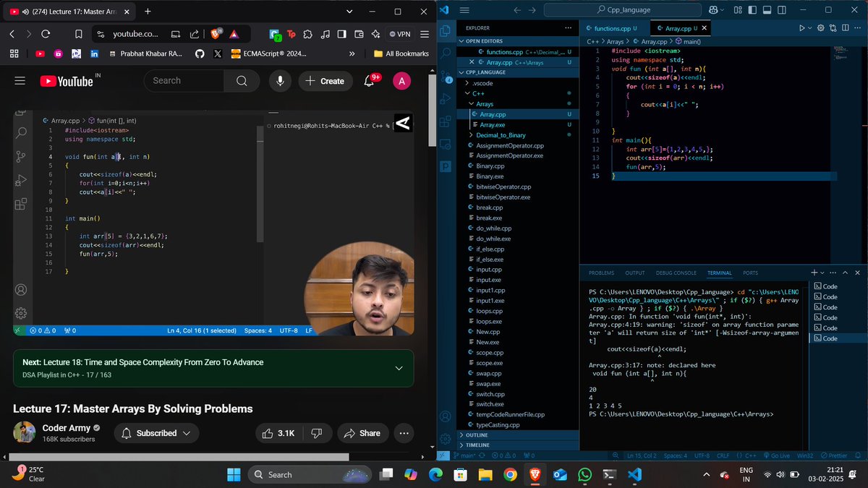
Task: Open LinkedIn bookmark in bookmarks bar
Action: [x=95, y=53]
